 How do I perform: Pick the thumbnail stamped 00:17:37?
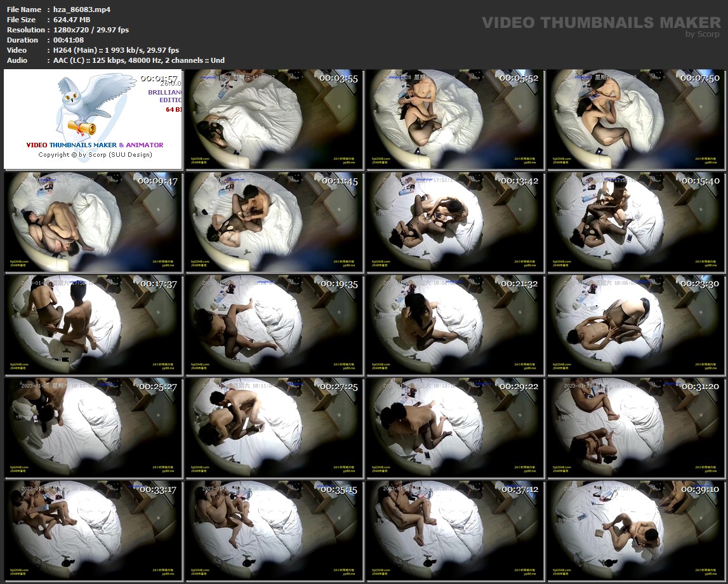pyautogui.click(x=93, y=325)
